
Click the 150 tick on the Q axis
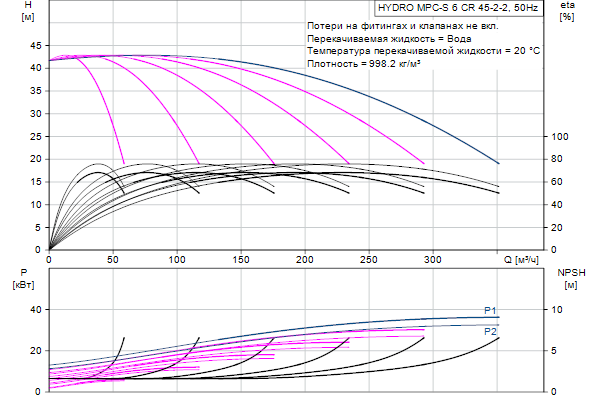241,259
